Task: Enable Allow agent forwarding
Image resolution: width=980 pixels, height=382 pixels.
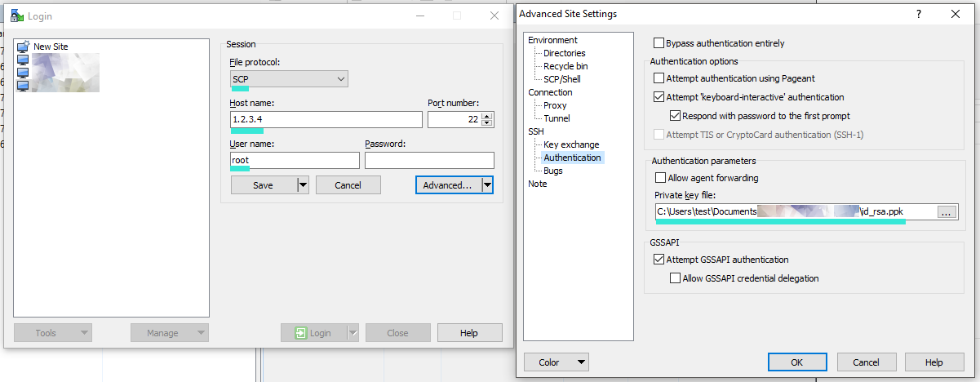Action: [x=659, y=178]
